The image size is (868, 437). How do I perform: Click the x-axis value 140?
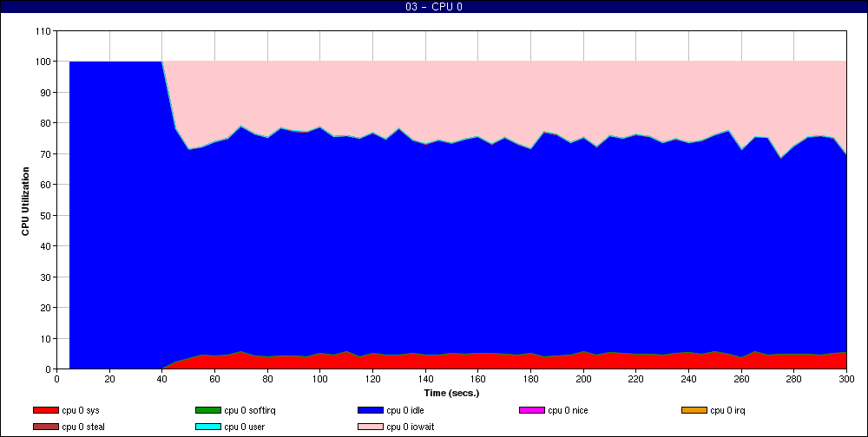point(425,379)
